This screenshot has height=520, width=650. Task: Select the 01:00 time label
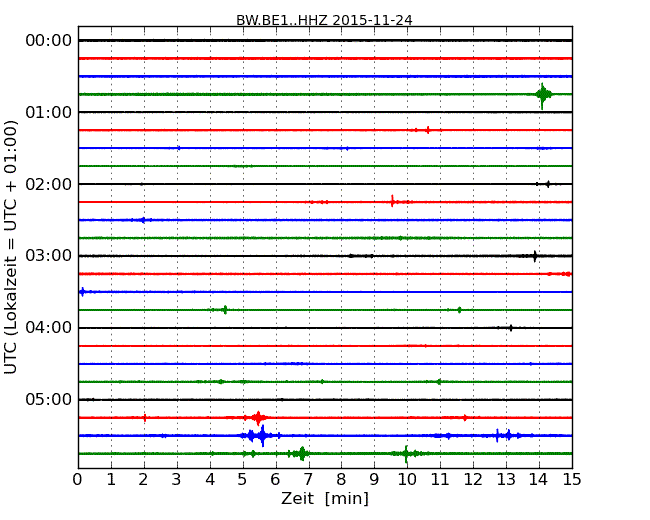tap(49, 112)
